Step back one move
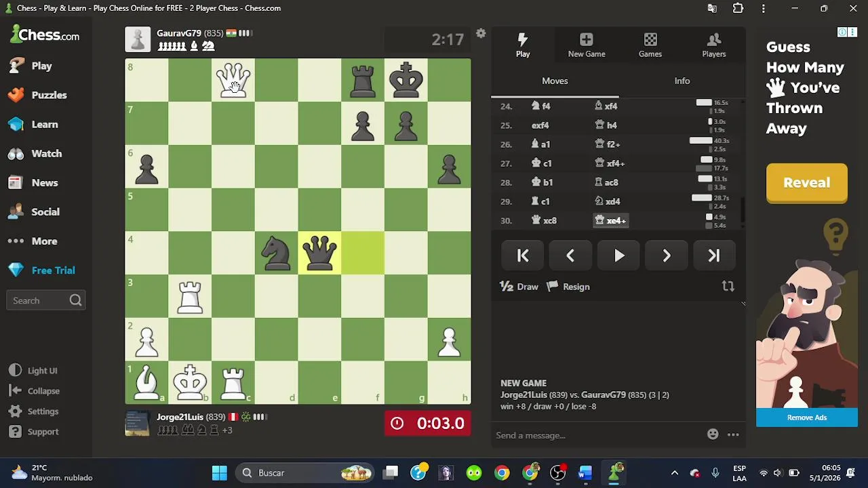This screenshot has width=868, height=488. [x=570, y=256]
